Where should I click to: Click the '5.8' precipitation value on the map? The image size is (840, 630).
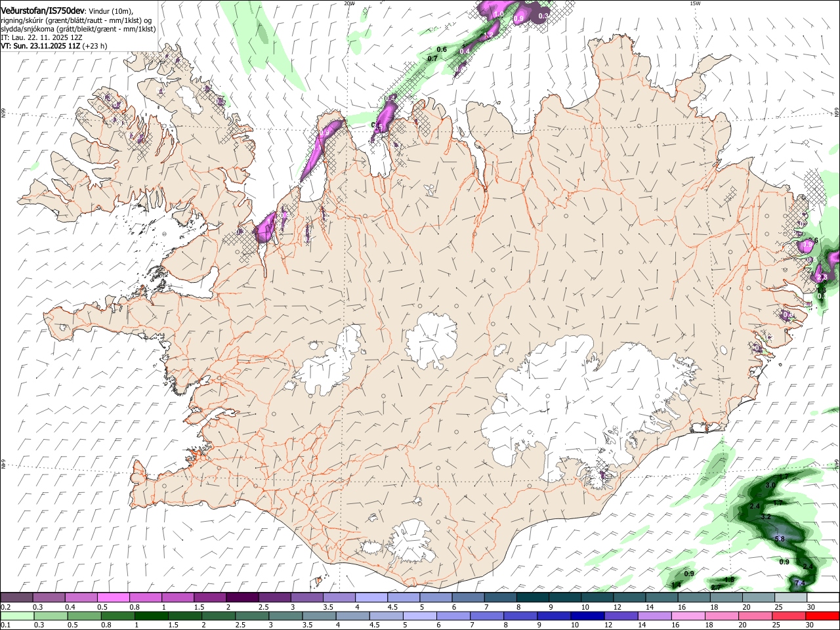coord(780,539)
